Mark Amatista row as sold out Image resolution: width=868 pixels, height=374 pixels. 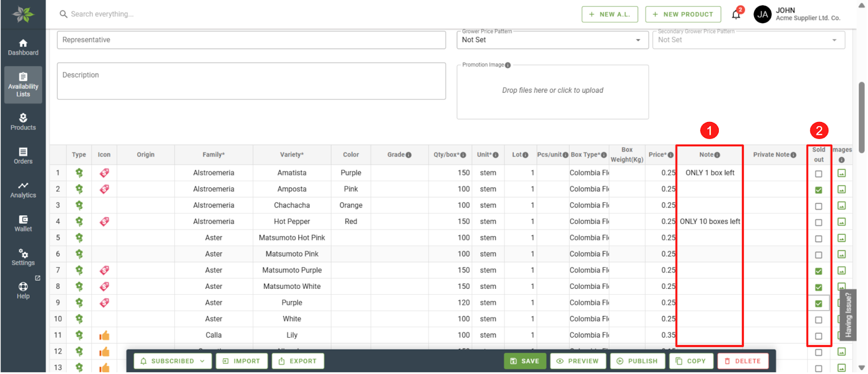click(x=819, y=174)
